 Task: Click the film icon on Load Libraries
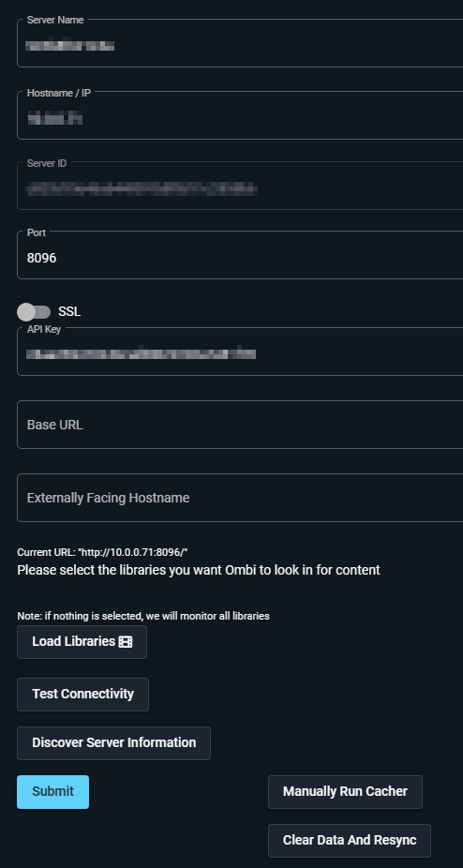click(126, 641)
